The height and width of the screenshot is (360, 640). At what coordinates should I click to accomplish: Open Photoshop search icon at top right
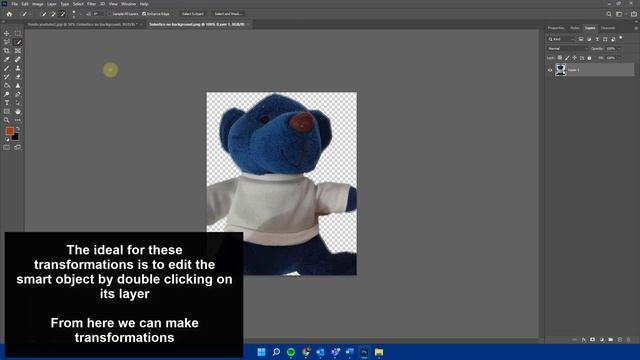click(609, 14)
